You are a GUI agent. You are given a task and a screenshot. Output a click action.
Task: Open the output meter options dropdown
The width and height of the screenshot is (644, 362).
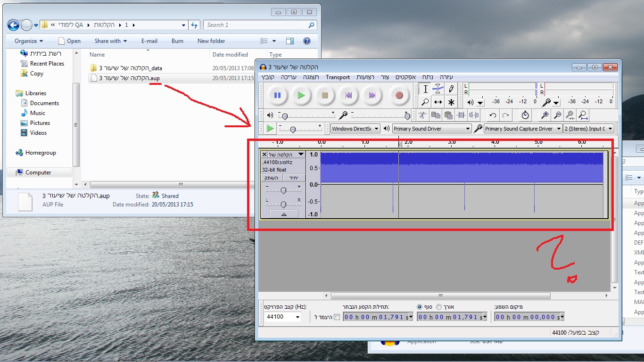pos(480,102)
